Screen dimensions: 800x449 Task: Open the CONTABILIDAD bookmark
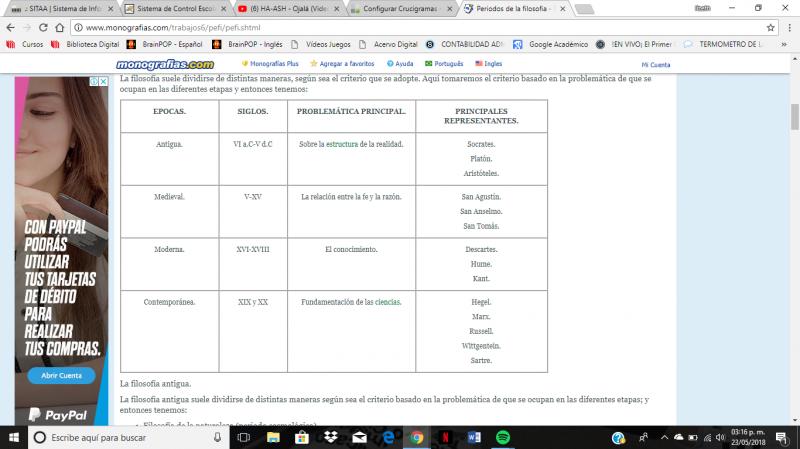click(x=465, y=44)
